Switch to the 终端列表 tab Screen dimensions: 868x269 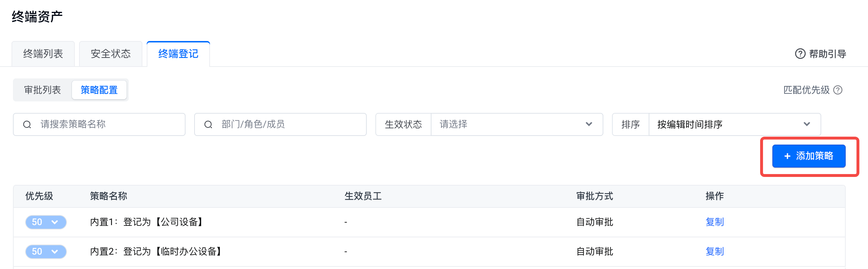[43, 54]
